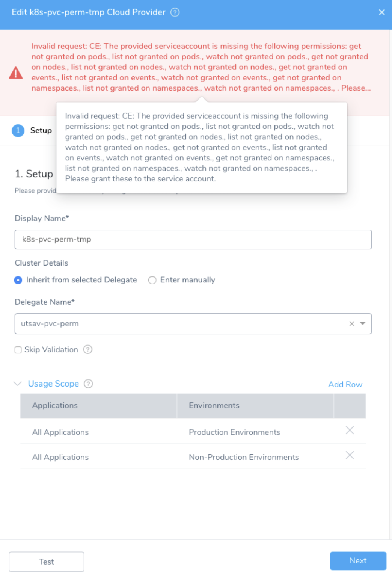This screenshot has height=574, width=392.
Task: Click the Delegate Name combo box field
Action: coord(193,324)
